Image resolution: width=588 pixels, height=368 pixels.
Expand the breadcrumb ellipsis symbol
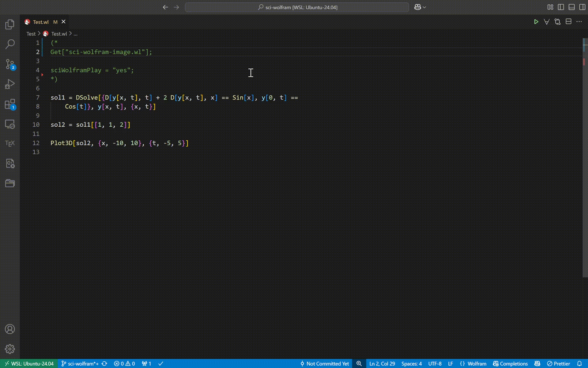75,34
